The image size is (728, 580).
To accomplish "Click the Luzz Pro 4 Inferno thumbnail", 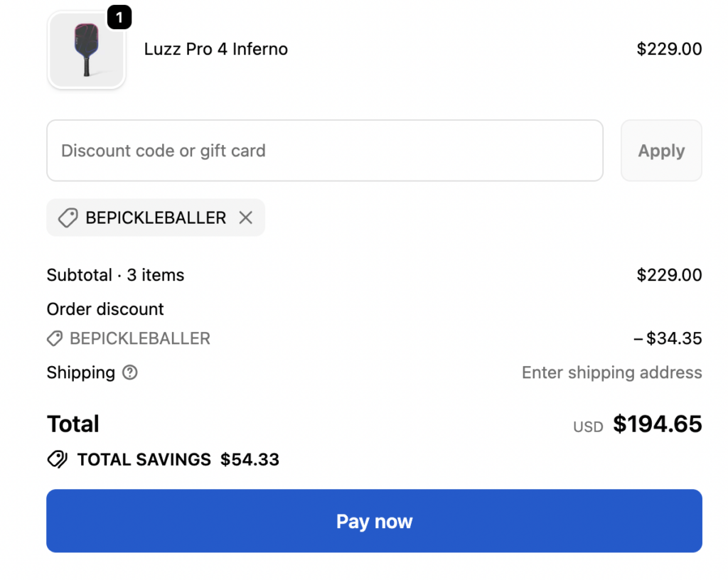I will (86, 50).
